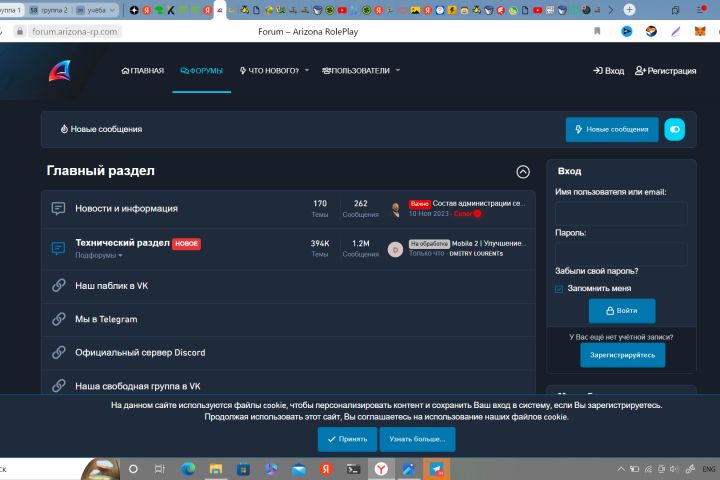Viewport: 720px width, 480px height.
Task: Switch to Yandex Browser in the taskbar
Action: coord(381,469)
